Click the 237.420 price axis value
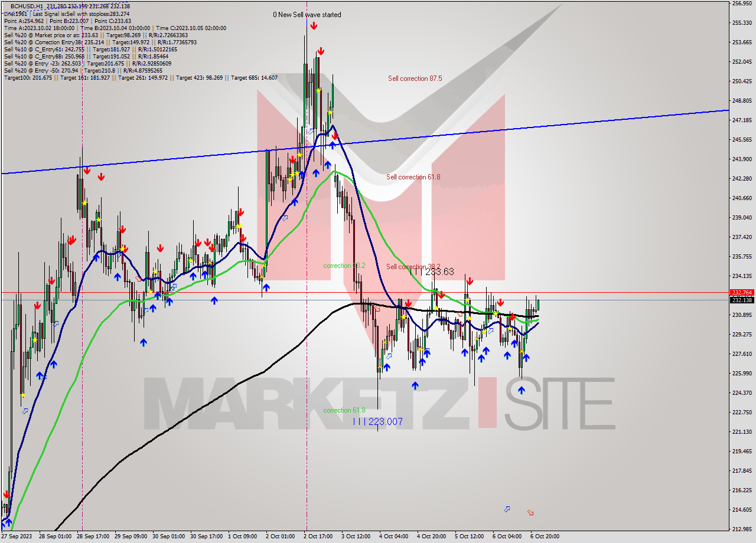 coord(742,237)
